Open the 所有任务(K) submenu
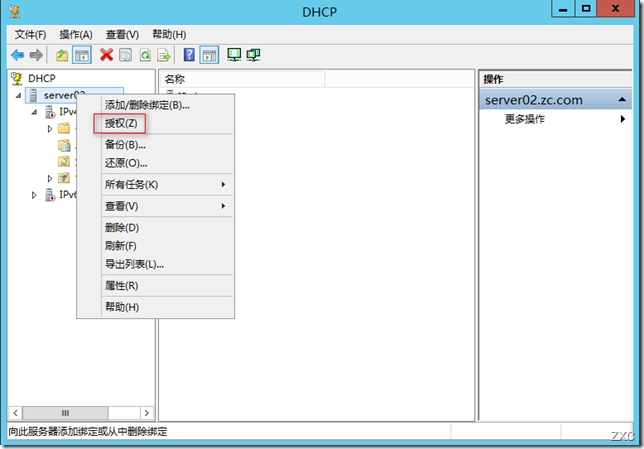The width and height of the screenshot is (644, 449). [168, 184]
